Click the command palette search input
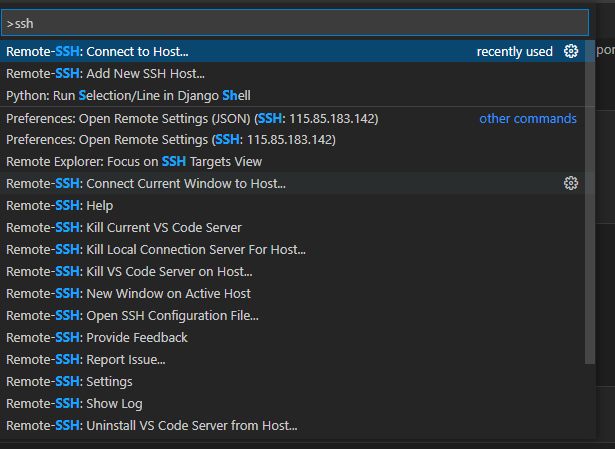The height and width of the screenshot is (449, 615). click(295, 23)
